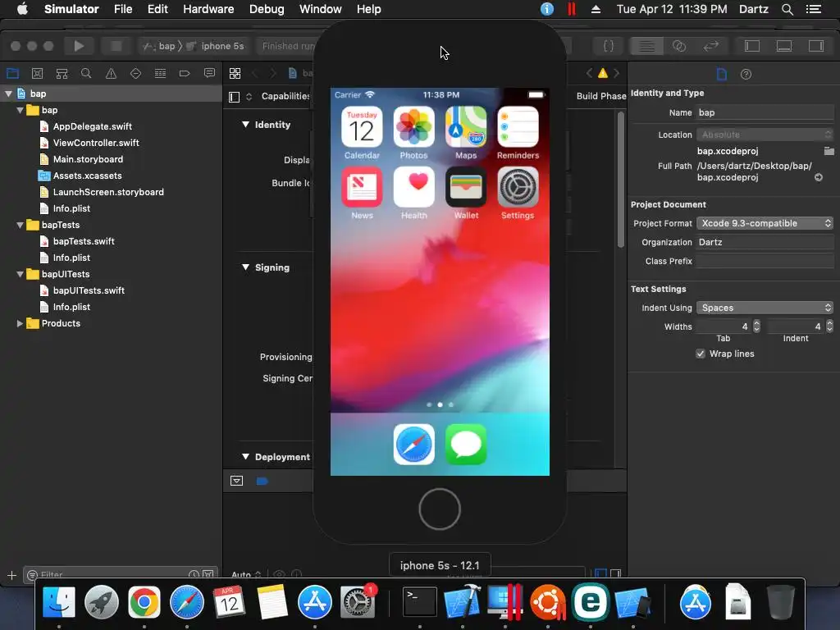Toggle the Xcode navigator pane

pyautogui.click(x=752, y=46)
